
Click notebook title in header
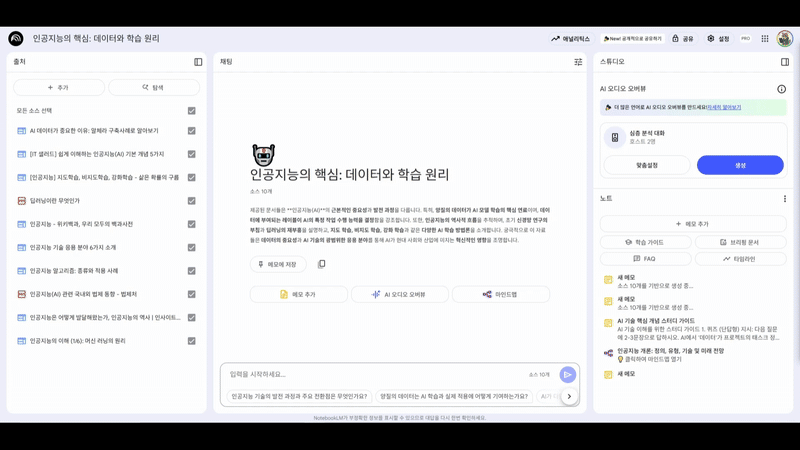[96, 39]
